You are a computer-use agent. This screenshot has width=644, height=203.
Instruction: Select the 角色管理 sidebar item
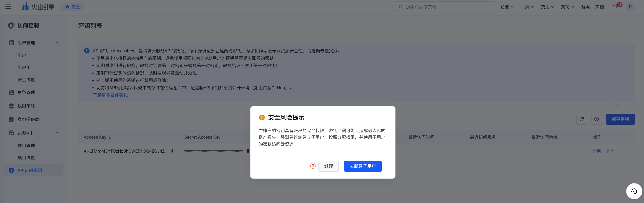click(x=26, y=92)
